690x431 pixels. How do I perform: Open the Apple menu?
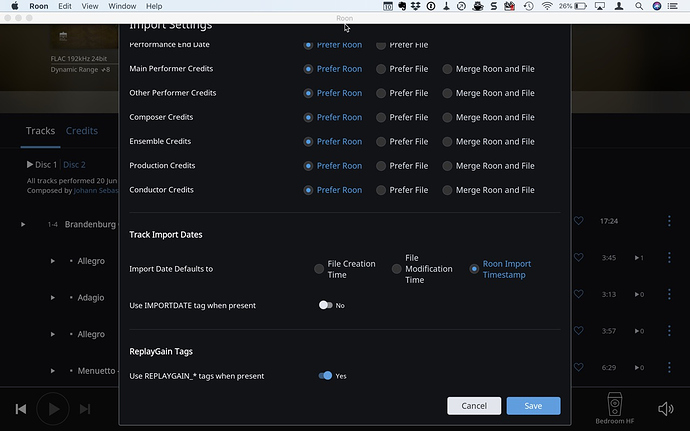click(15, 6)
